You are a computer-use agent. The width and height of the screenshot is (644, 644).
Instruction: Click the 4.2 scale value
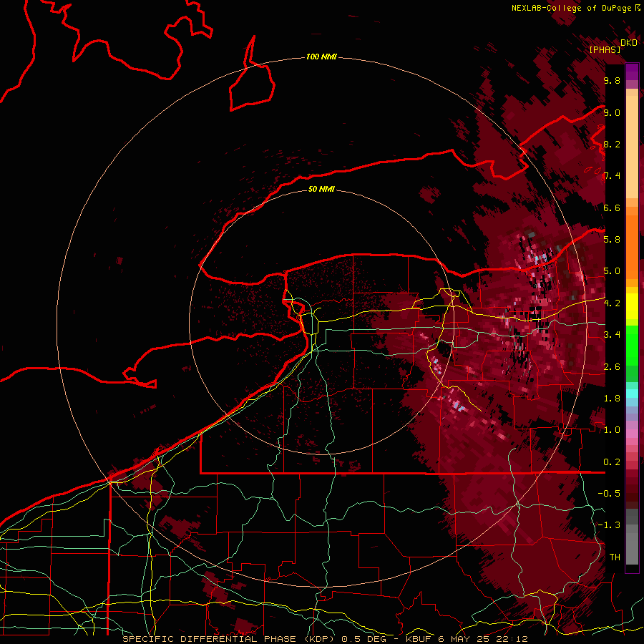tap(612, 303)
